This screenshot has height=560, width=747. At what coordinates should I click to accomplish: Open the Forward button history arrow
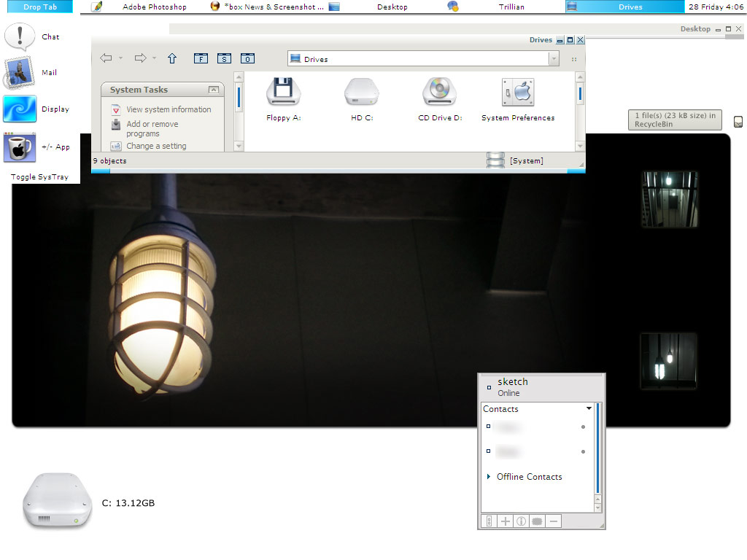(155, 58)
